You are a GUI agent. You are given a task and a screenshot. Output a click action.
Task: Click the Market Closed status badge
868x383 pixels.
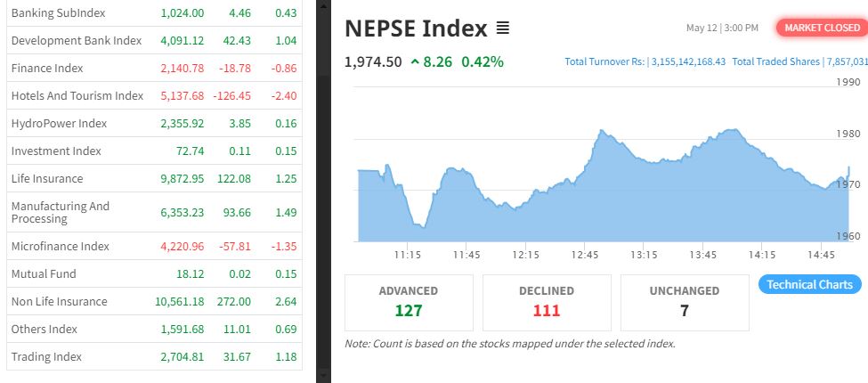point(821,28)
